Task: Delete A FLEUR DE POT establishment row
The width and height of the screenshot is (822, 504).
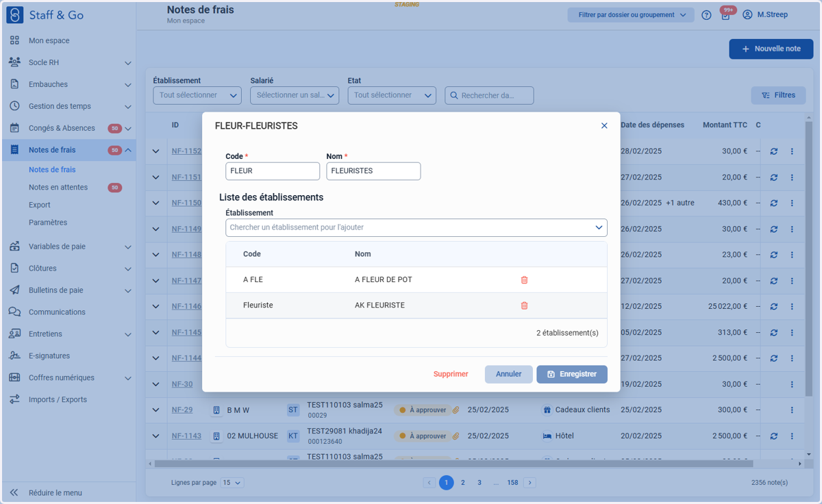Action: (525, 280)
